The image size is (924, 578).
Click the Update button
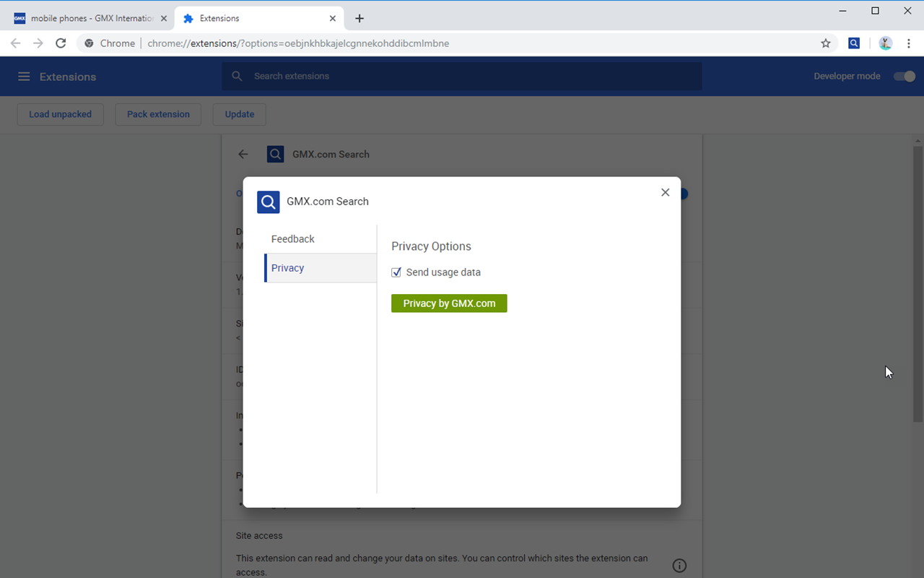[240, 114]
